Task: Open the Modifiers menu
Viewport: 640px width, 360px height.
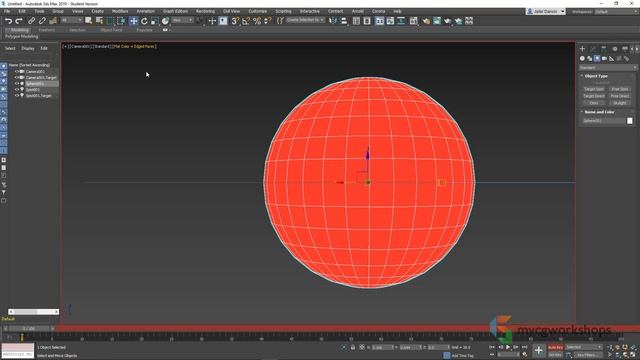Action: tap(120, 11)
